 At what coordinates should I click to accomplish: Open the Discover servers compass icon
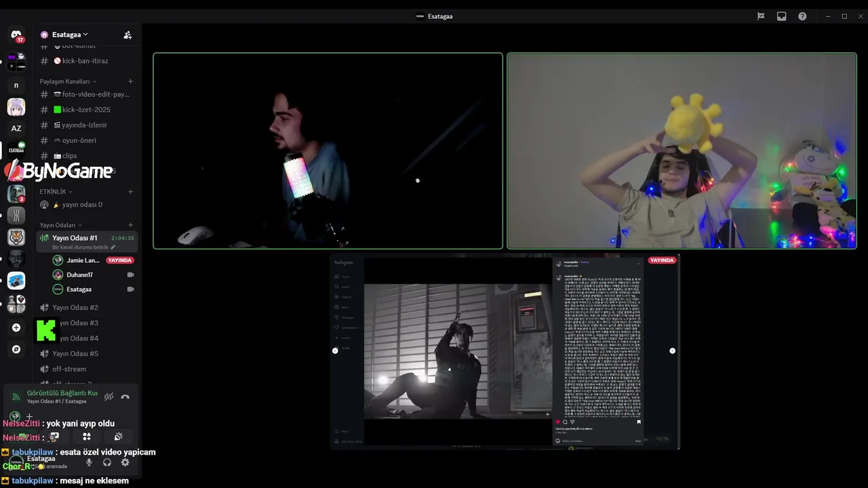pyautogui.click(x=16, y=349)
